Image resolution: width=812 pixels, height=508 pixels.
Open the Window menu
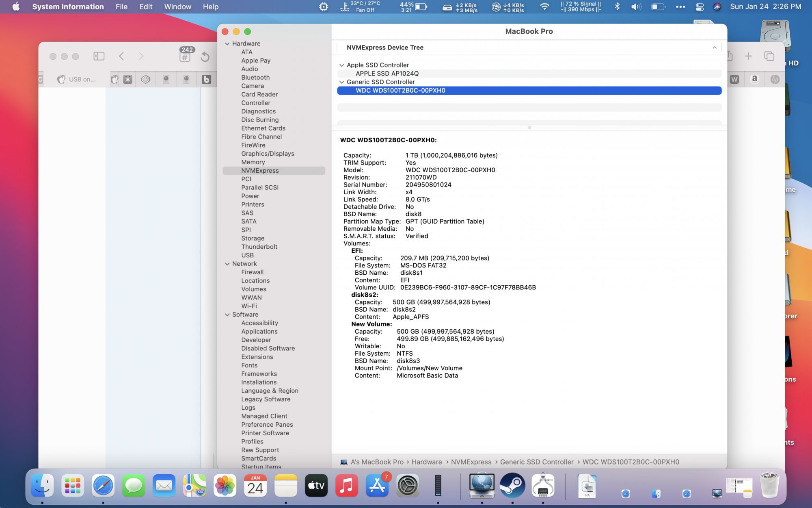pyautogui.click(x=177, y=7)
